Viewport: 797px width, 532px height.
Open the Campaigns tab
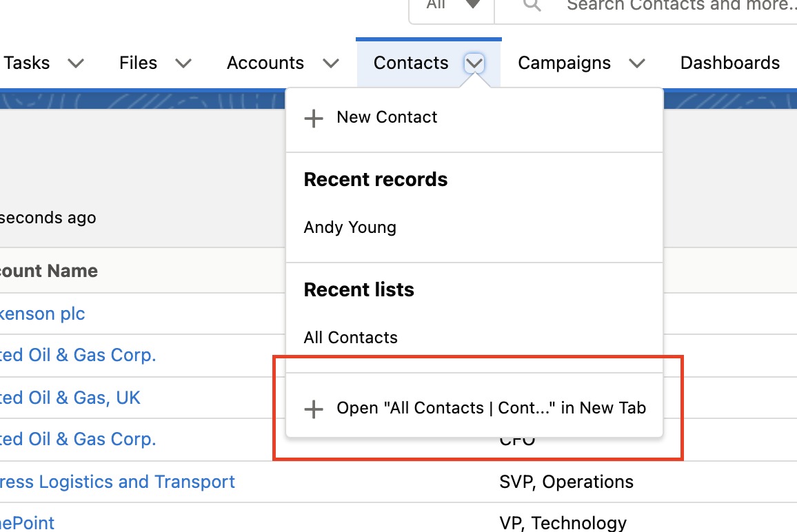tap(564, 63)
